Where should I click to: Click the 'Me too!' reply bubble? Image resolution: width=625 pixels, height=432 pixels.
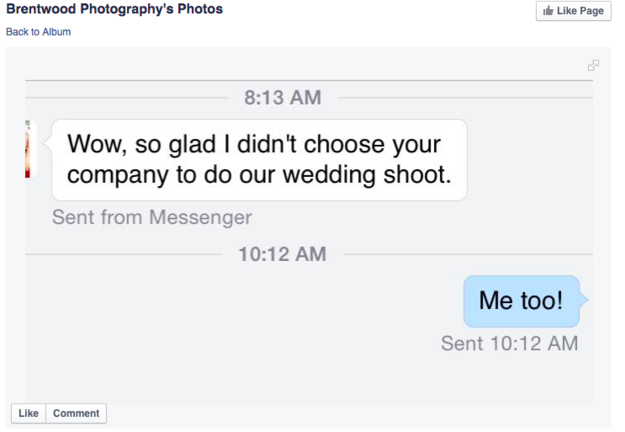pyautogui.click(x=521, y=301)
